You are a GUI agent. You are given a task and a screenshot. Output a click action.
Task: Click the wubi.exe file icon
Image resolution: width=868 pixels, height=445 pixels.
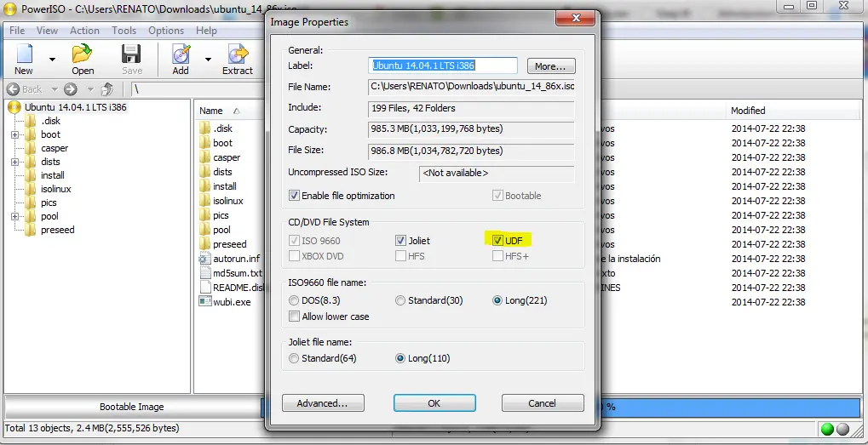click(x=204, y=302)
